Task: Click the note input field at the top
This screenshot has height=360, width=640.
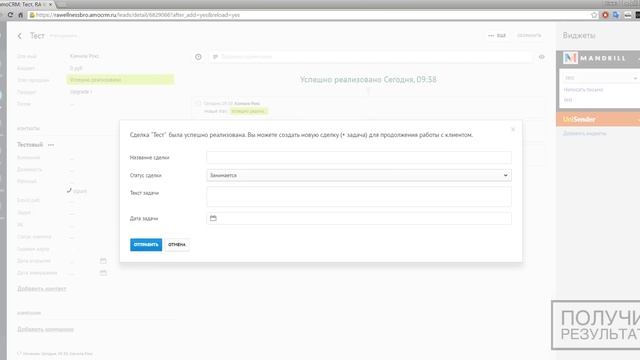Action: 371,57
